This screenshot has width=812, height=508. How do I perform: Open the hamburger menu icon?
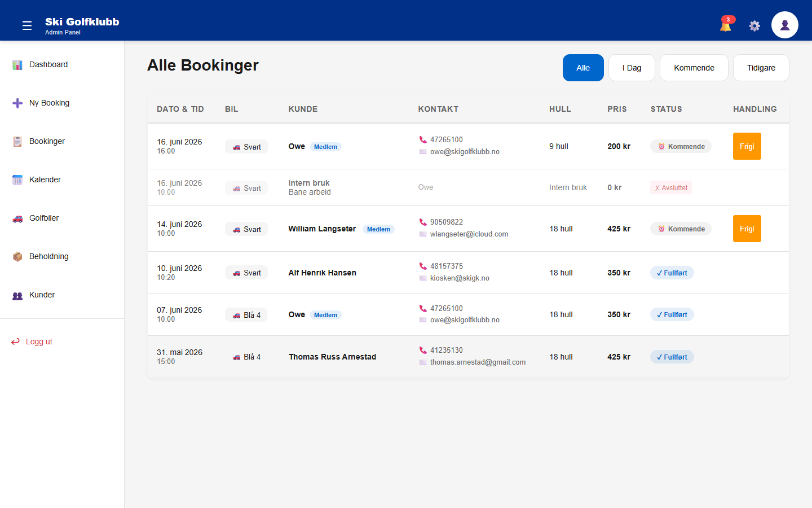pos(27,25)
